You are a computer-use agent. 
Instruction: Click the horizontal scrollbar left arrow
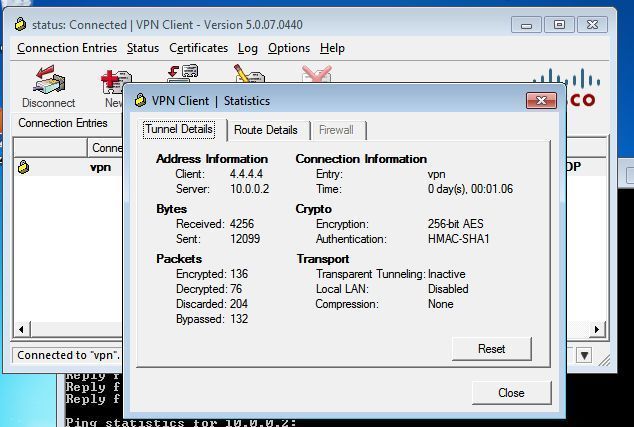19,329
